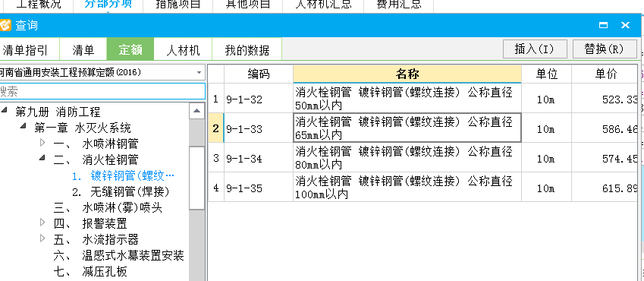This screenshot has height=281, width=644.
Task: Expand the 一、水喷淋钢管 node
Action: 42,142
